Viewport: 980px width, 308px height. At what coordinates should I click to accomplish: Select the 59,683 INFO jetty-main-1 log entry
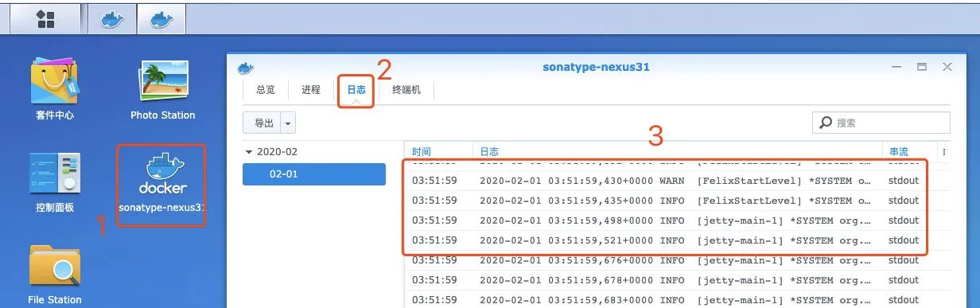tap(678, 300)
